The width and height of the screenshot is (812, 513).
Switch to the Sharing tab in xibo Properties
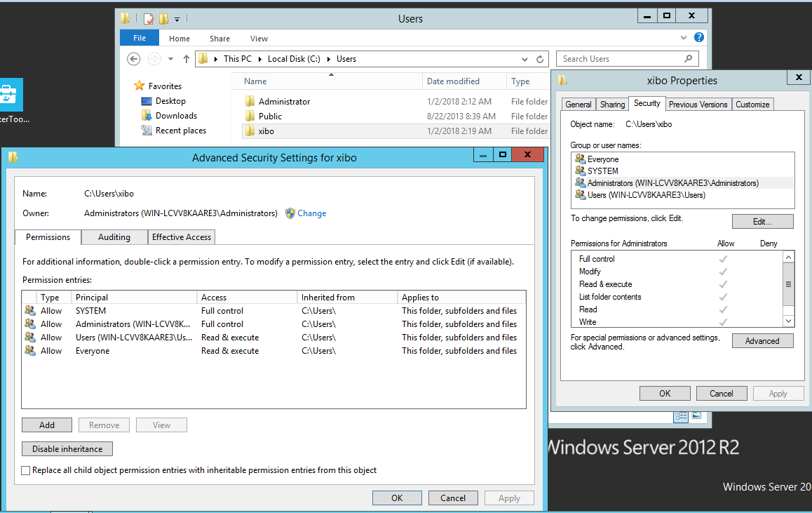click(x=612, y=104)
